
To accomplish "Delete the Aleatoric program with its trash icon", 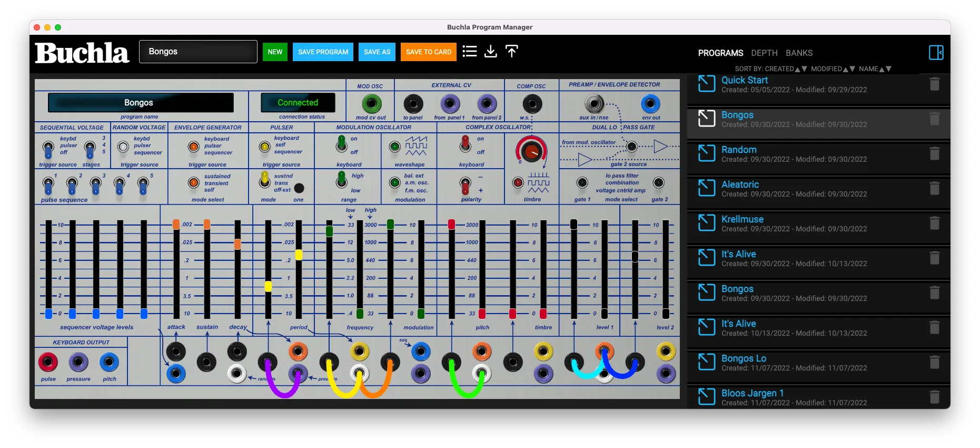I will 934,188.
